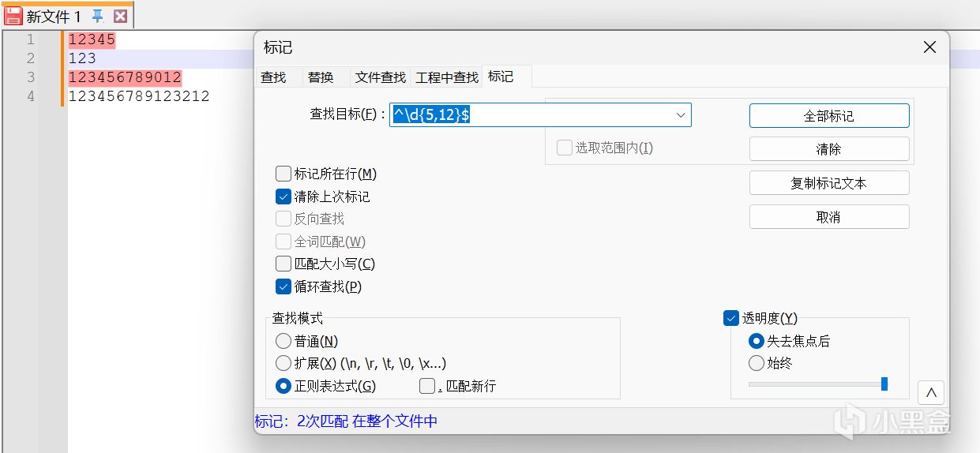980x453 pixels.
Task: Switch to 工程中查找 tab
Action: click(447, 77)
